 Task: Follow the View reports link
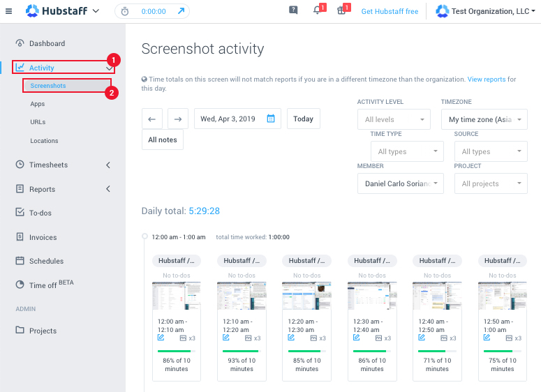pyautogui.click(x=487, y=80)
